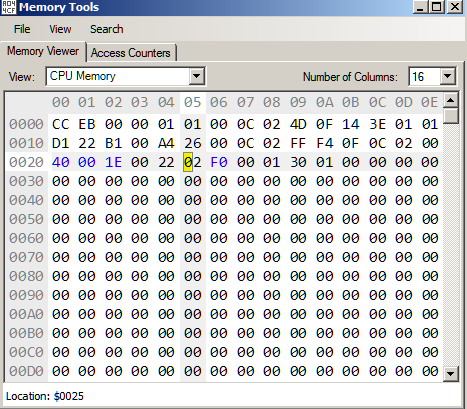467x409 pixels.
Task: Click row address 0040
Action: coord(26,200)
